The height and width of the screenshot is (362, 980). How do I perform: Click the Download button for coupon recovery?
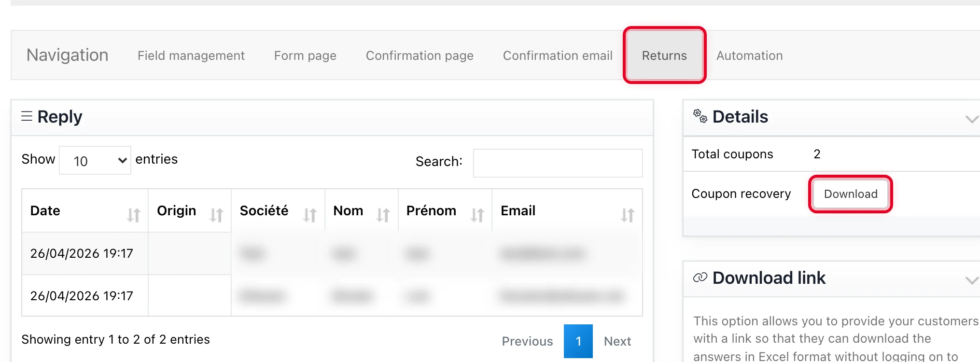click(x=850, y=194)
